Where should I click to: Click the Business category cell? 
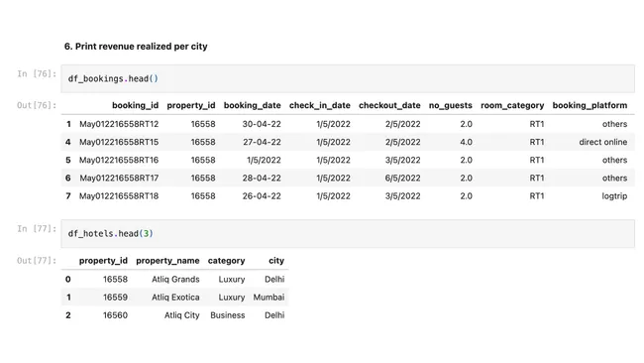(x=228, y=315)
